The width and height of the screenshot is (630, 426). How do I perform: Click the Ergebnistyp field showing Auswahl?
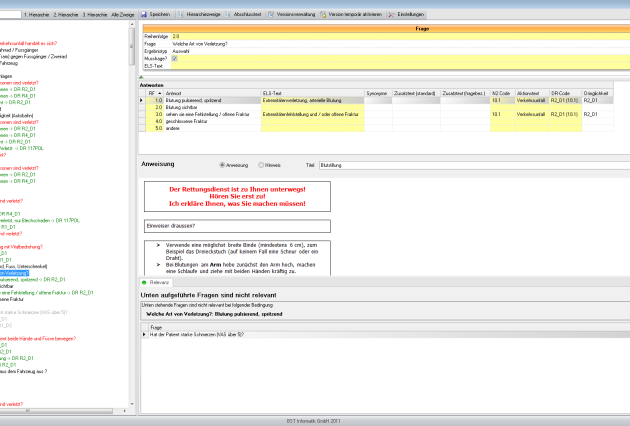coord(401,51)
